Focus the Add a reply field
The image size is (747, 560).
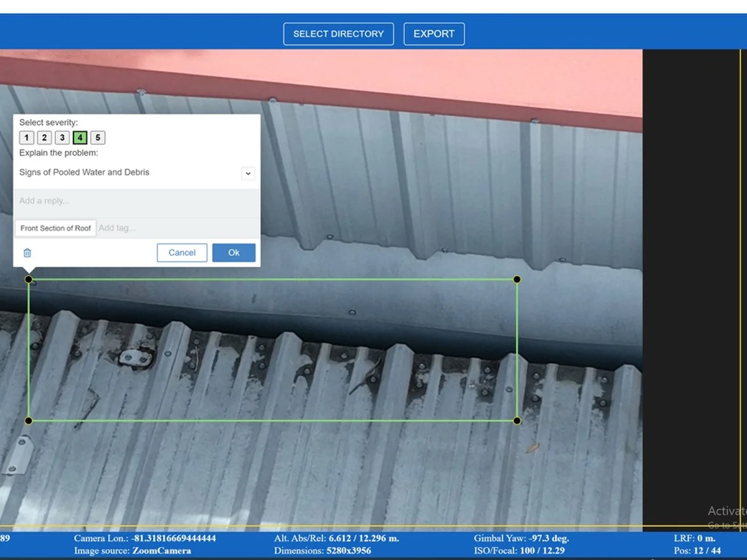tap(136, 201)
